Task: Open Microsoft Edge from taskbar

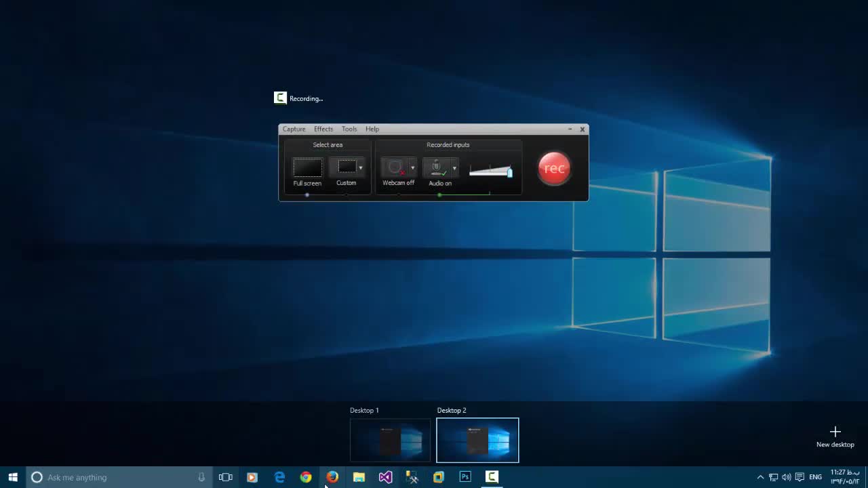Action: pyautogui.click(x=279, y=477)
